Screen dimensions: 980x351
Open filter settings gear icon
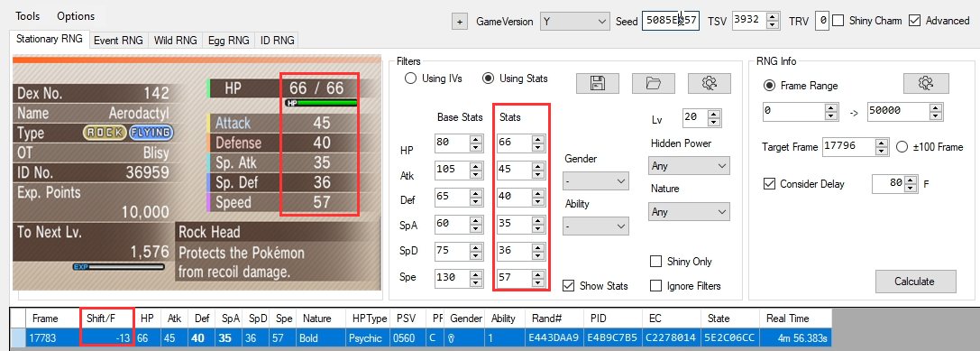click(x=709, y=83)
